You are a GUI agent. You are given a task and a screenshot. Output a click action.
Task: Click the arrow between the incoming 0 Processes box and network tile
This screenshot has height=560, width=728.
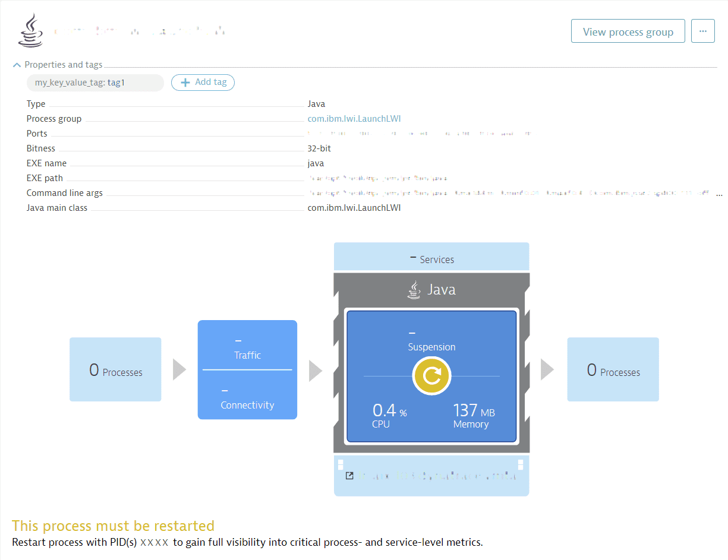pos(179,369)
